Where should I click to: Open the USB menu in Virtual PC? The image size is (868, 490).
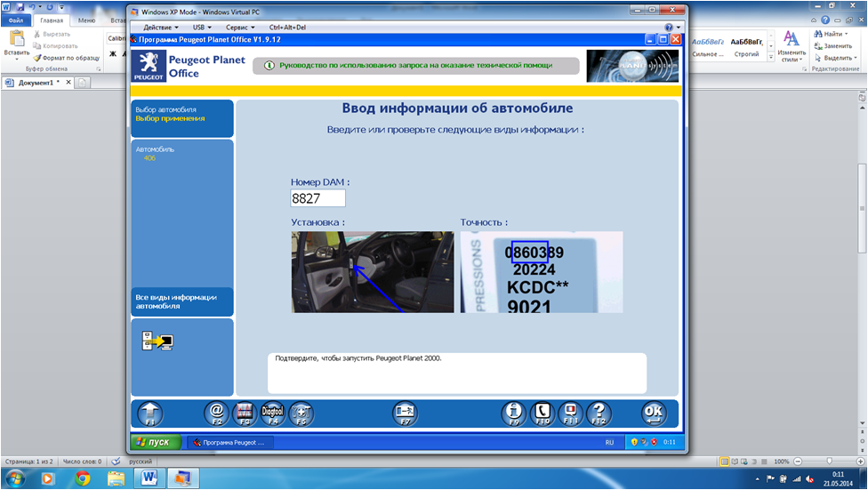tap(202, 28)
